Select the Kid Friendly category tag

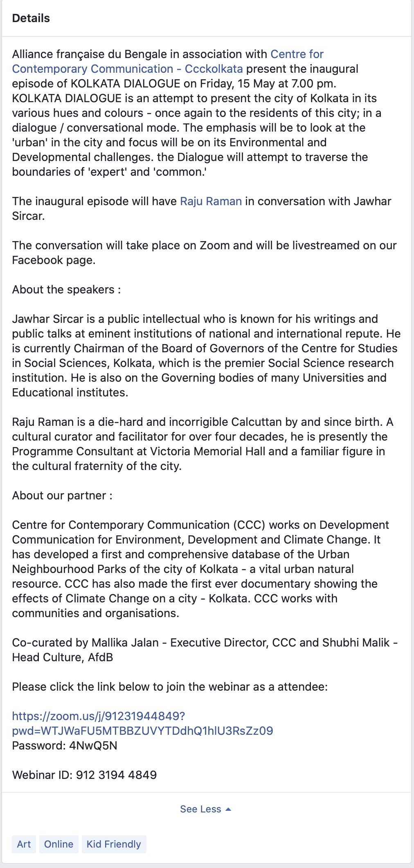point(114,844)
